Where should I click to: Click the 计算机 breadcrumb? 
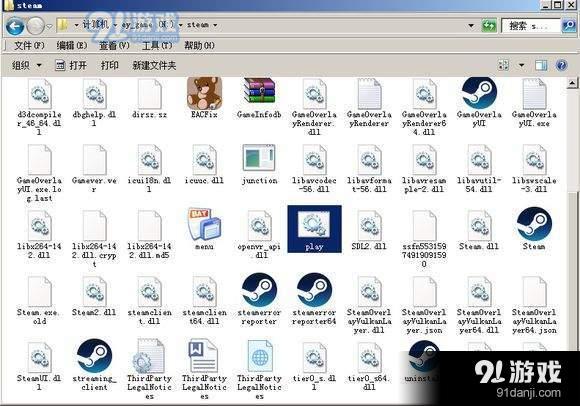pyautogui.click(x=95, y=25)
